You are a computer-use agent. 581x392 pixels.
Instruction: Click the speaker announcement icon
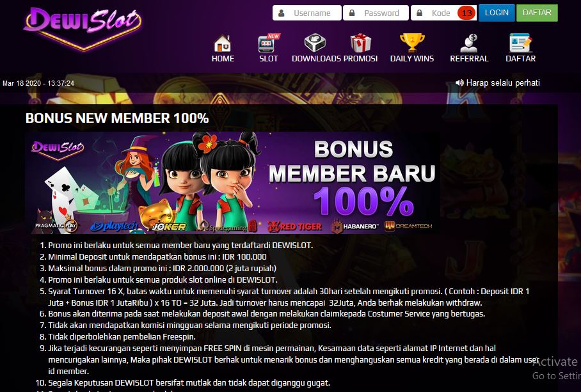pos(459,82)
